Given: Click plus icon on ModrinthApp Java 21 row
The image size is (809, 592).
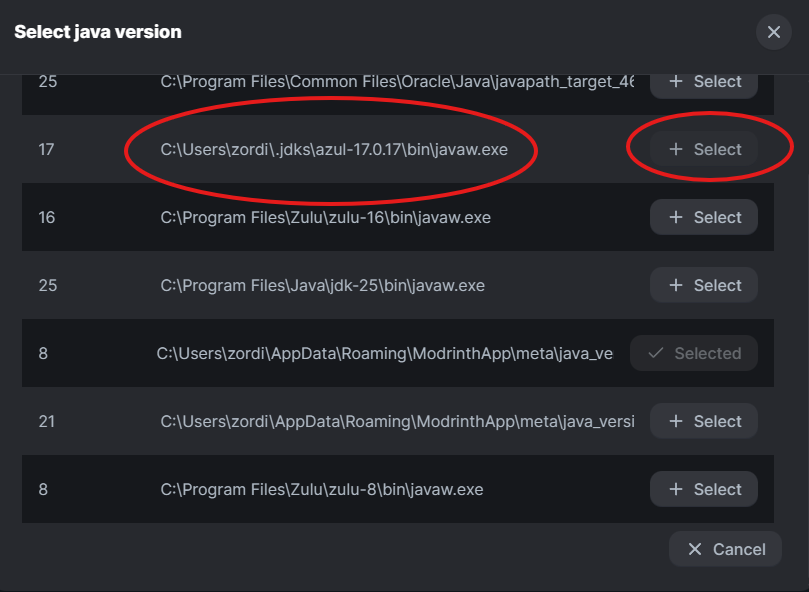Looking at the screenshot, I should 676,422.
